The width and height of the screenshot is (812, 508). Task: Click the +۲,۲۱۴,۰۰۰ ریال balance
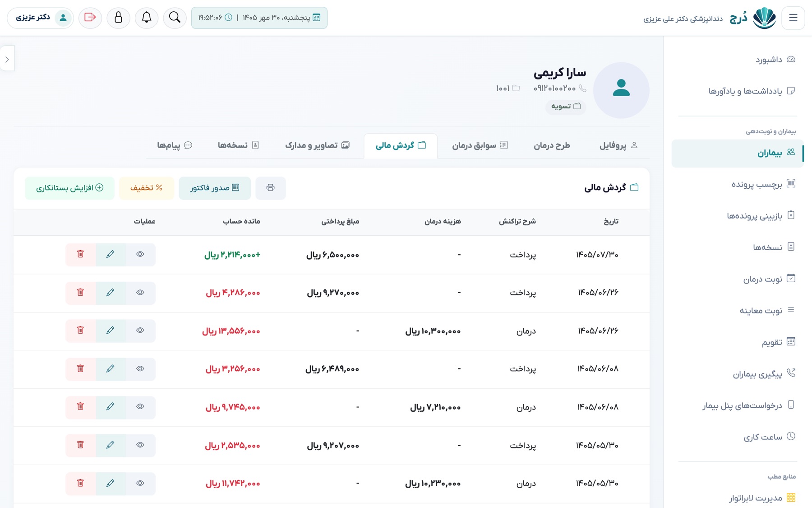point(232,255)
